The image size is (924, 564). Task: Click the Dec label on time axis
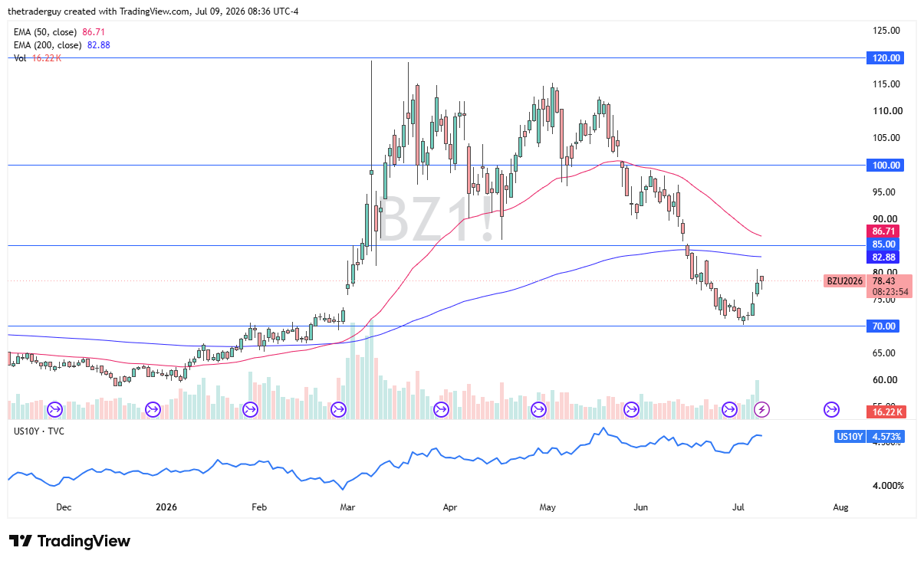(64, 507)
